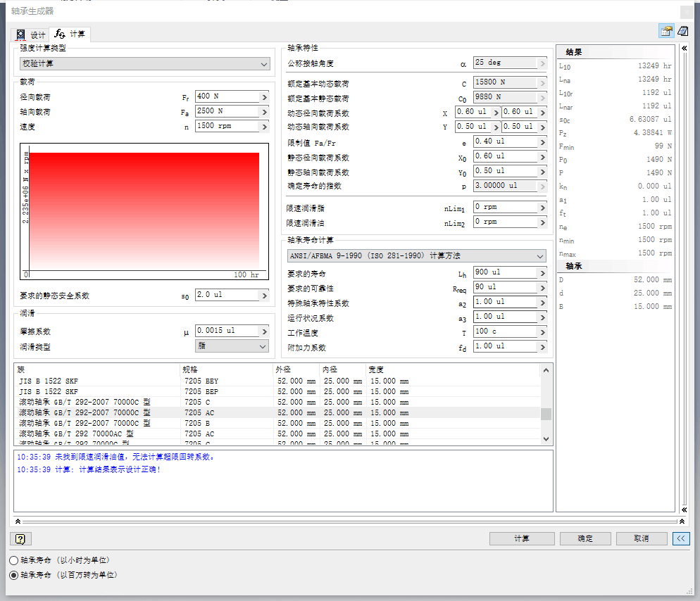Click arrow beside 限速润滑油 nLim2
The width and height of the screenshot is (700, 601).
click(x=543, y=222)
